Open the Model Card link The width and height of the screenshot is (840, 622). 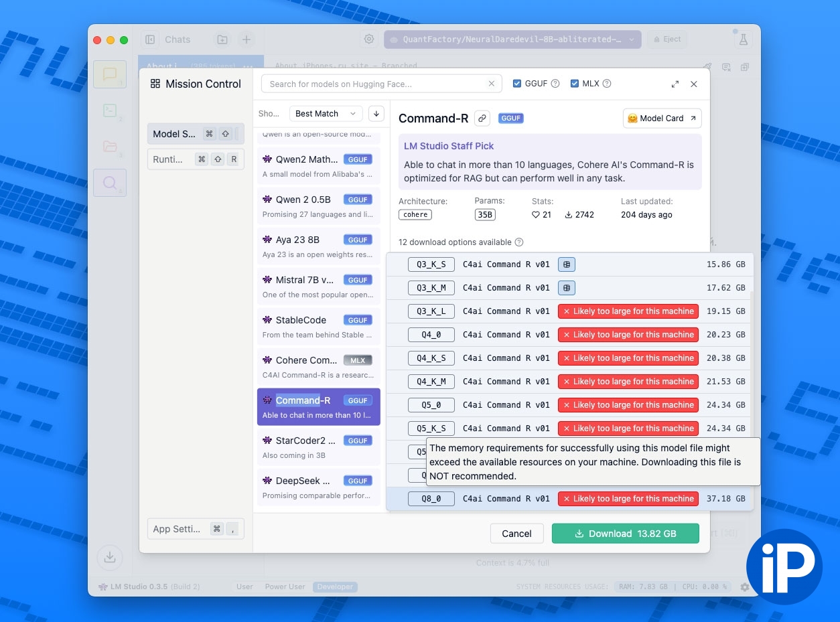[662, 119]
